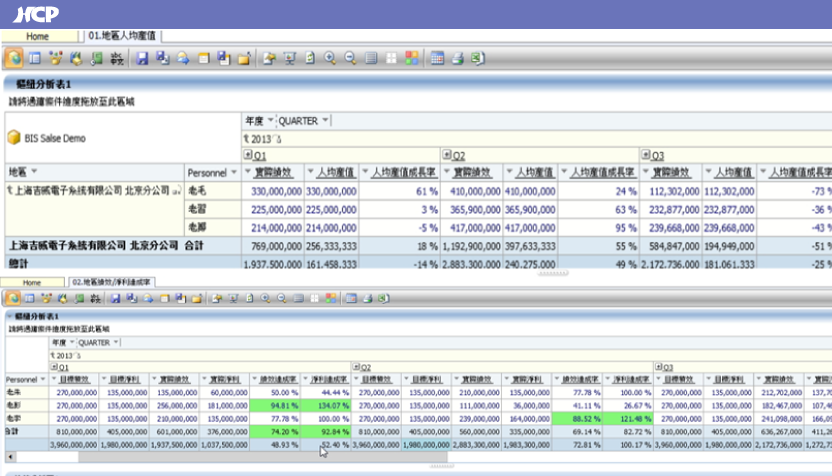This screenshot has width=832, height=476.
Task: Select the 601,000,000 cell in lower table
Action: click(x=174, y=431)
